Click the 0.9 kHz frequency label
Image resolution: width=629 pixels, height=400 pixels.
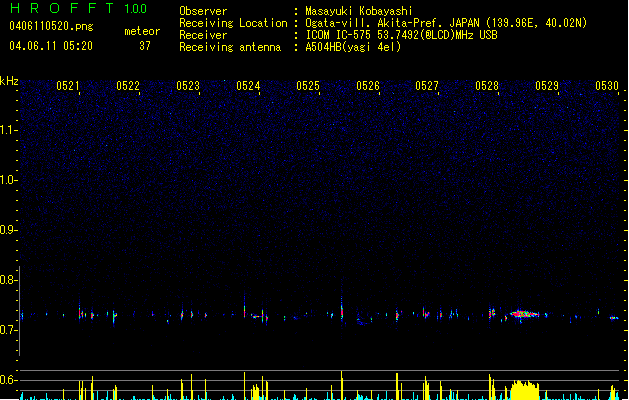8,230
